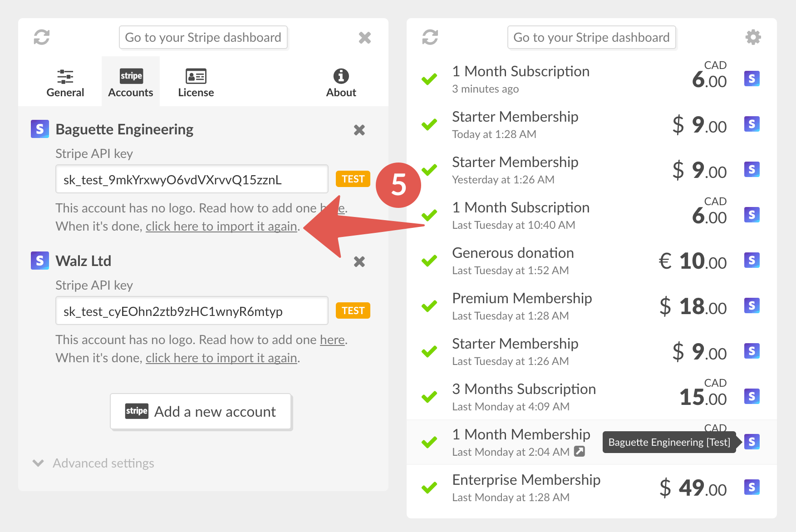The height and width of the screenshot is (532, 796).
Task: Click Go to your Stripe dashboard in settings panel
Action: tap(203, 37)
